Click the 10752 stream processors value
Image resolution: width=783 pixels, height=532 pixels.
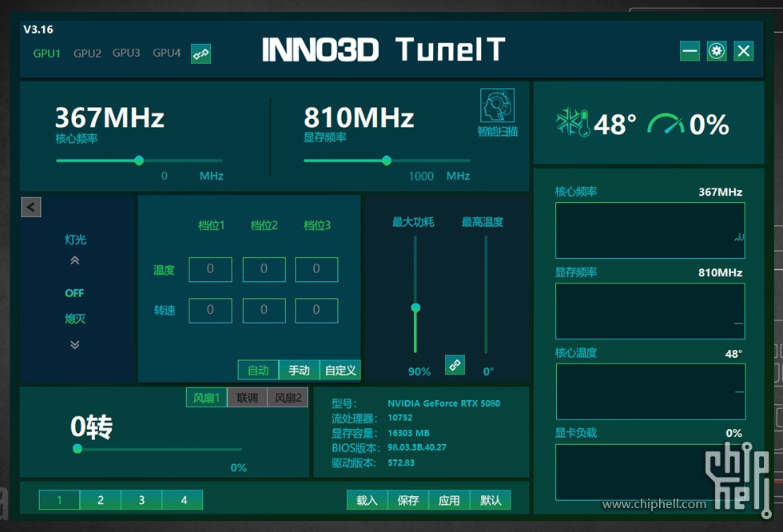coord(400,418)
